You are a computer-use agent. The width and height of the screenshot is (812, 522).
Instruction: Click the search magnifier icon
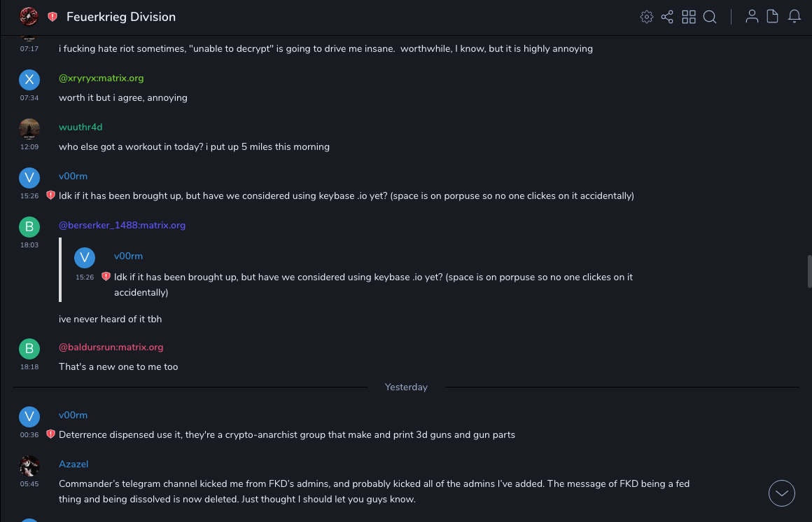click(x=710, y=17)
